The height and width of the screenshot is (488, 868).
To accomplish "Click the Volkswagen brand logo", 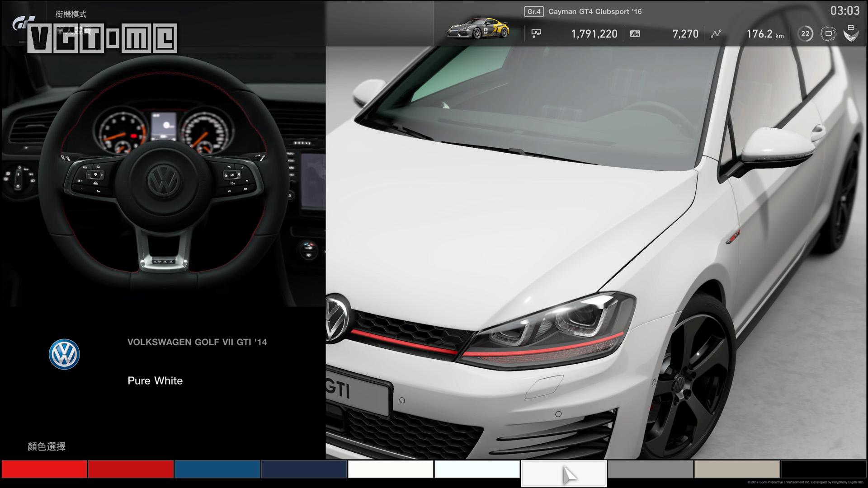I will 64,354.
